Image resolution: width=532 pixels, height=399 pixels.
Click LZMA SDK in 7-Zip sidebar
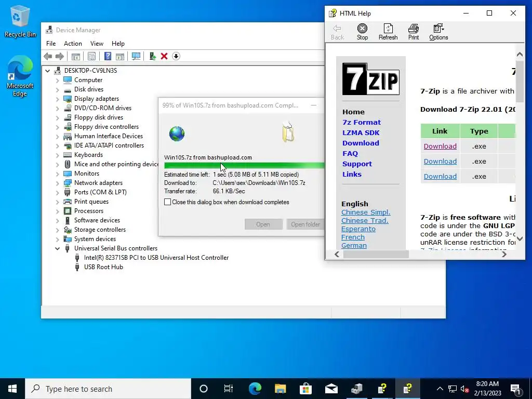pyautogui.click(x=361, y=132)
